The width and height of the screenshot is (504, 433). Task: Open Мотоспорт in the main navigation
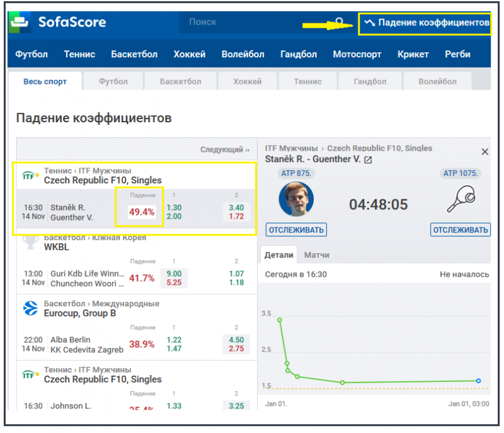point(357,54)
